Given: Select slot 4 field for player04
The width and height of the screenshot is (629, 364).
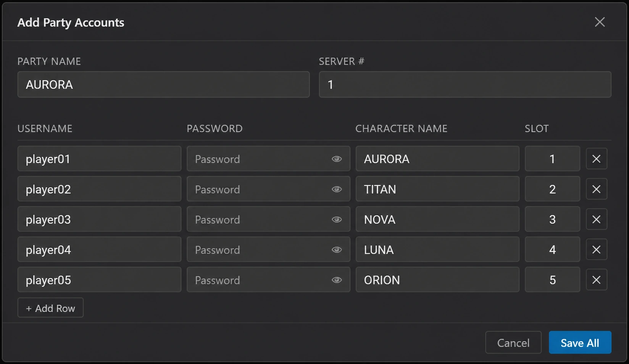Looking at the screenshot, I should click(552, 249).
